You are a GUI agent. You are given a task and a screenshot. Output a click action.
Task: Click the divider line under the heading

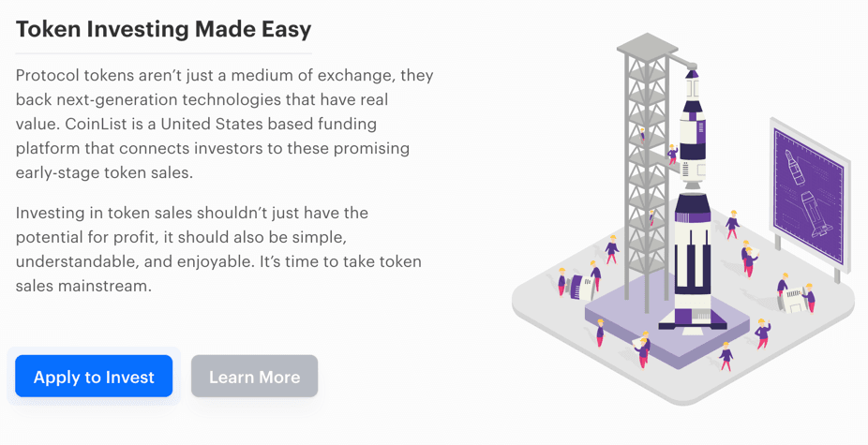[x=164, y=53]
